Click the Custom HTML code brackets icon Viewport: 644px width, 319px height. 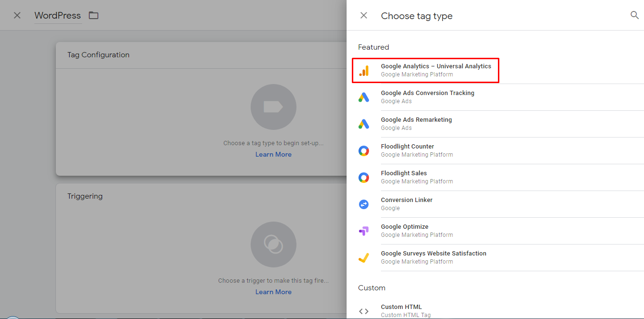[364, 311]
